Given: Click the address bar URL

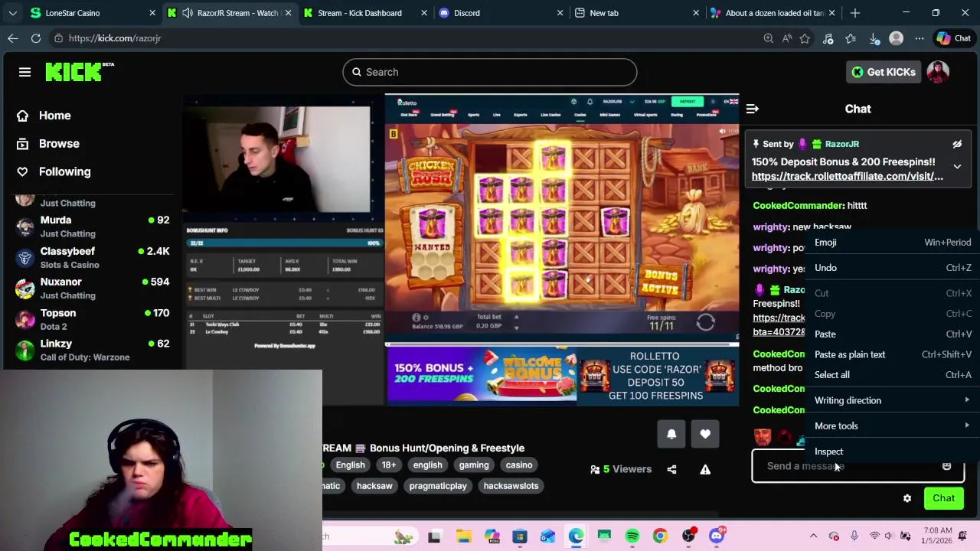Looking at the screenshot, I should tap(115, 38).
